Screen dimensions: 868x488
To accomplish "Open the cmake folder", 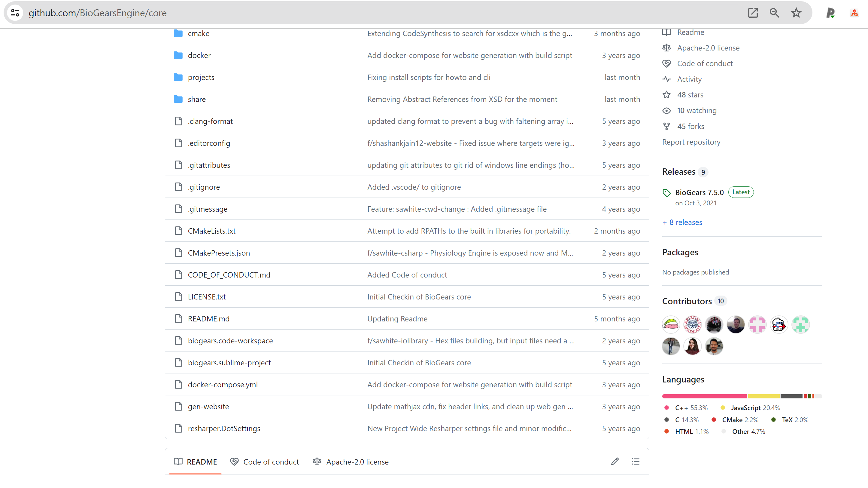I will (x=199, y=33).
